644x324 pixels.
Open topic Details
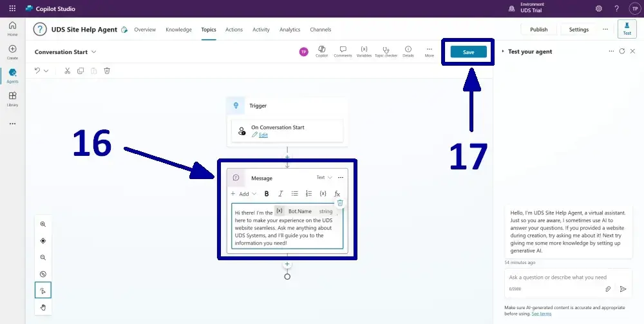pyautogui.click(x=408, y=52)
